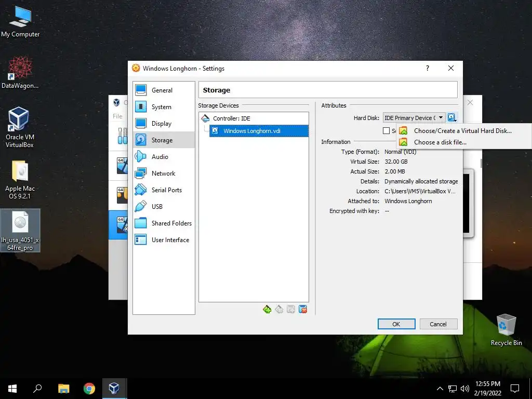Click the hard disk chooser icon next to Hard Disk
This screenshot has height=399, width=532.
click(452, 118)
